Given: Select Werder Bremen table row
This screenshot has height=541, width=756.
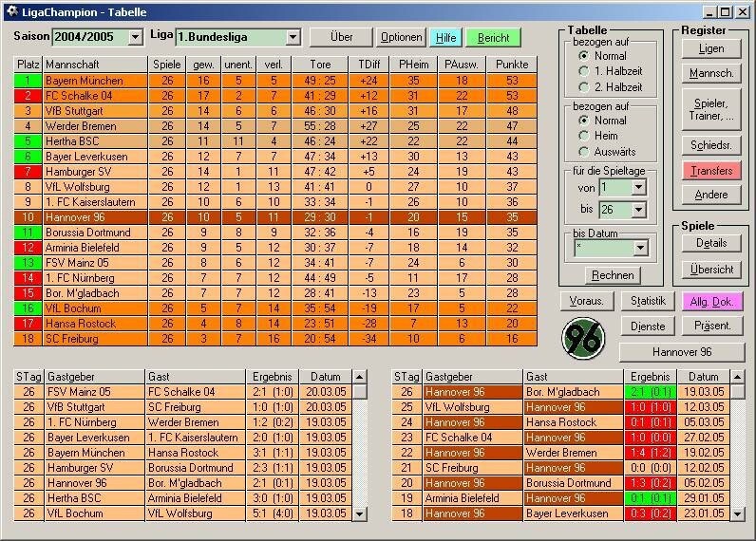Looking at the screenshot, I should click(274, 126).
